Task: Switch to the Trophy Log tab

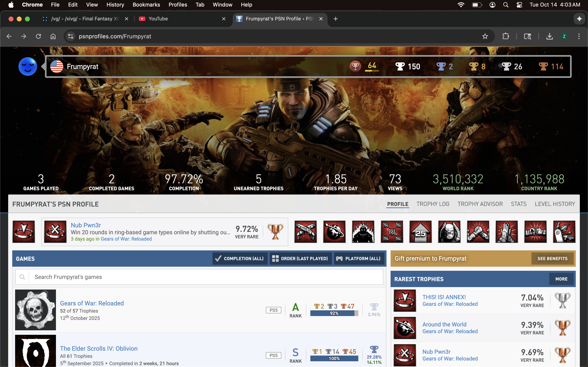Action: point(433,204)
